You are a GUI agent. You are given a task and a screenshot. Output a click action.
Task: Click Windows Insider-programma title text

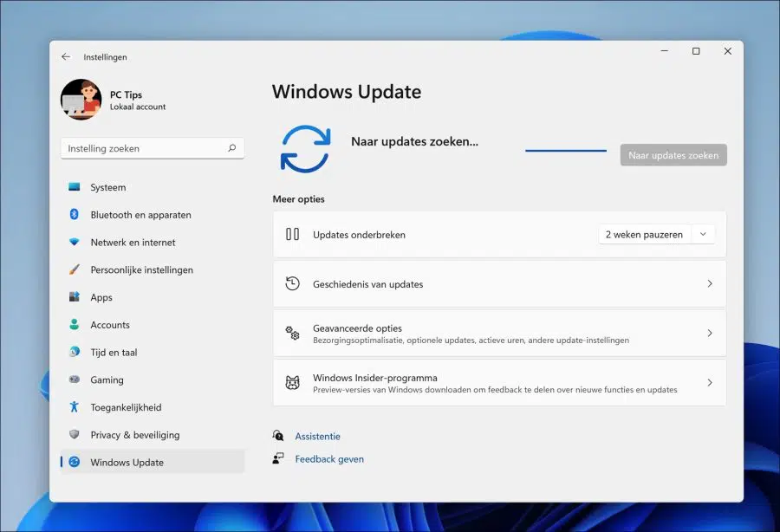pyautogui.click(x=375, y=378)
